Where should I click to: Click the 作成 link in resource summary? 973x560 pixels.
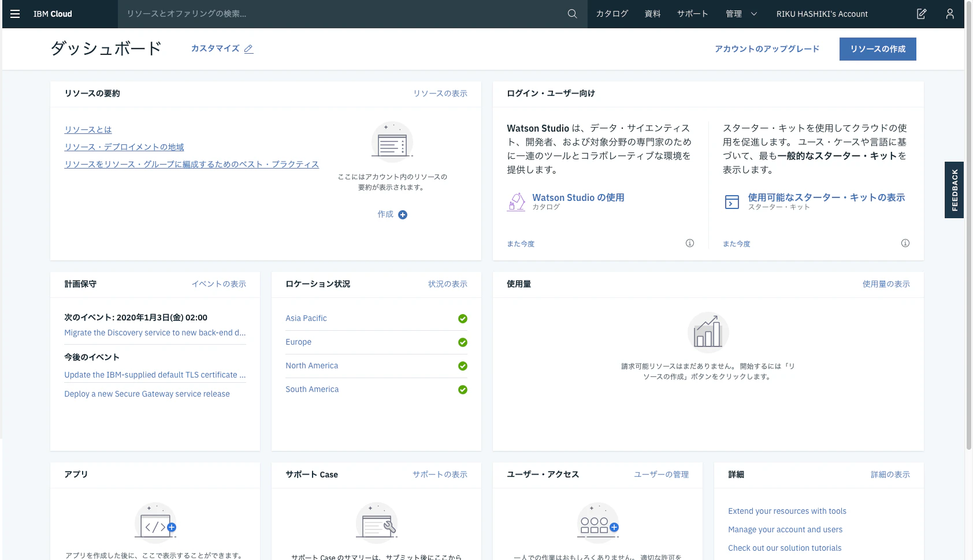click(x=385, y=214)
